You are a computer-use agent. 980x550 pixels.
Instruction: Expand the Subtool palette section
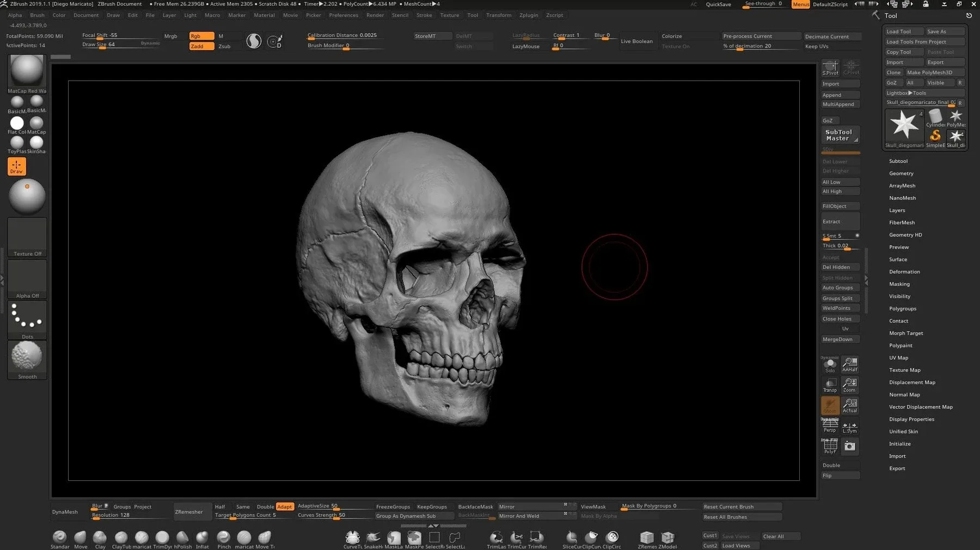coord(898,161)
